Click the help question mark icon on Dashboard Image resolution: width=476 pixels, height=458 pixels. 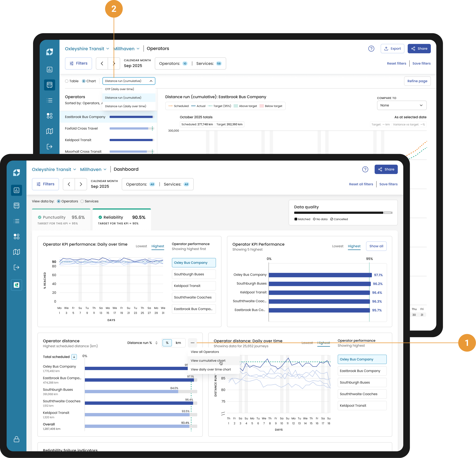(x=365, y=169)
